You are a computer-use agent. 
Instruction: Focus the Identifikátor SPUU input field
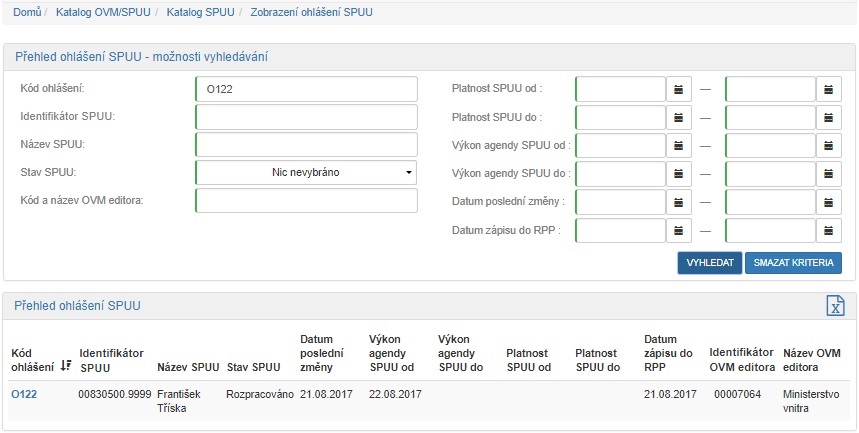point(306,117)
